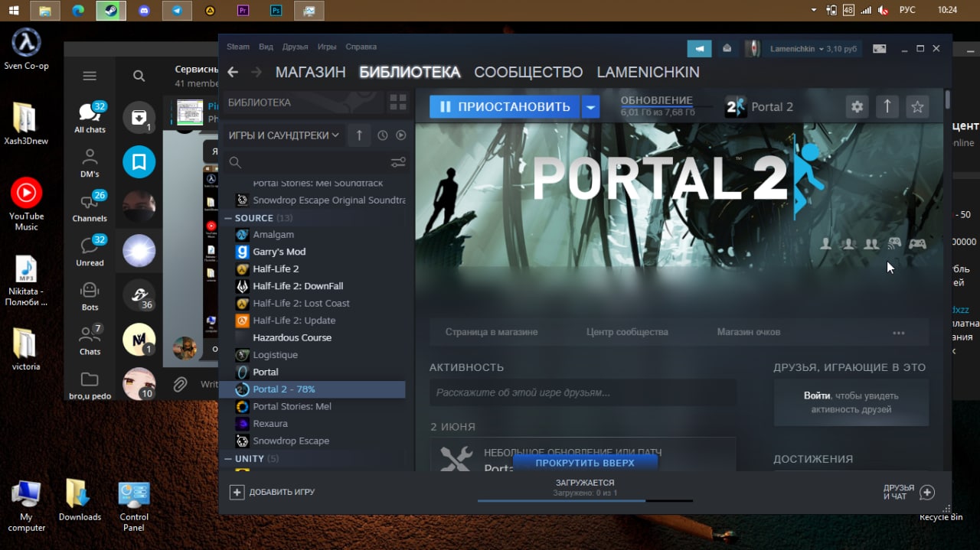Open the LAMENICHKIN profile tab
Viewport: 980px width, 550px height.
648,72
